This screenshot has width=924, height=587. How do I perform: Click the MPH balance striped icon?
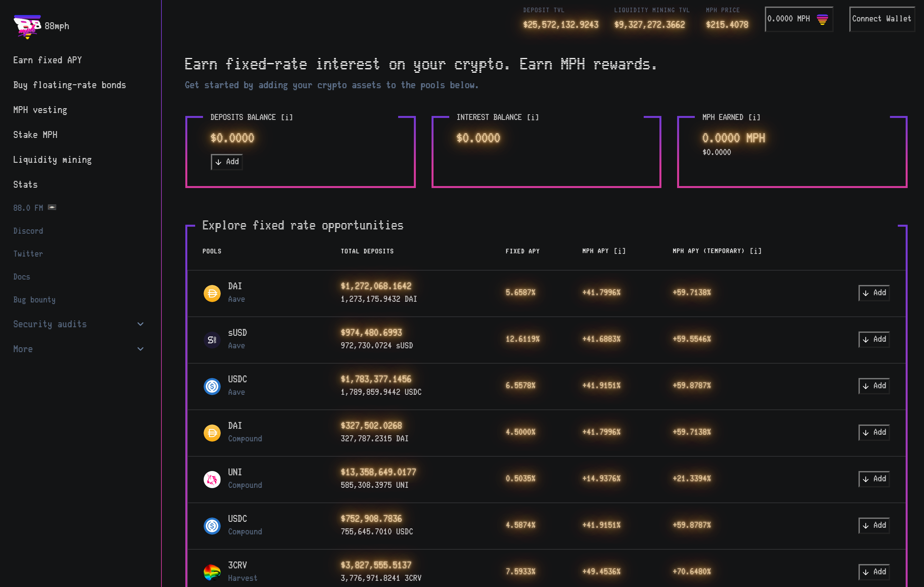pos(822,19)
